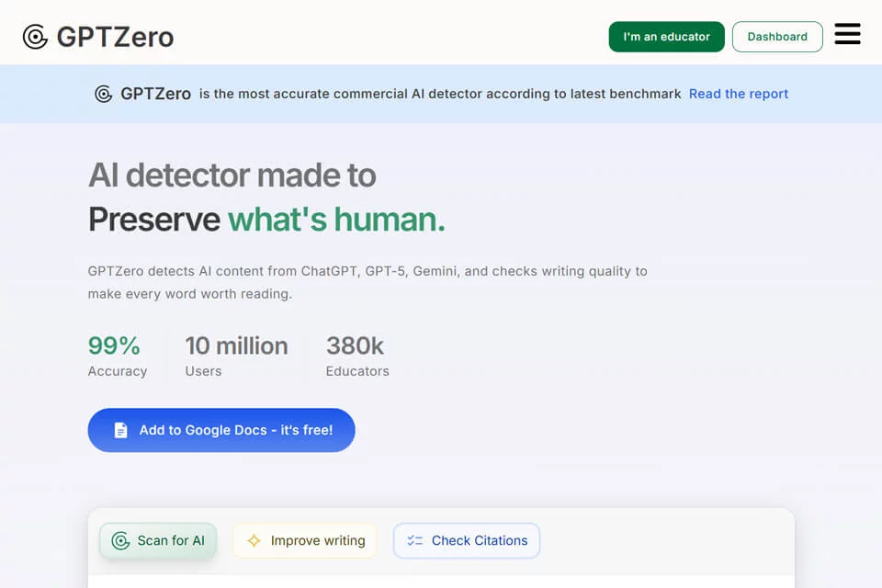
Task: Click the GPTZero detects AI content description
Action: click(x=367, y=282)
